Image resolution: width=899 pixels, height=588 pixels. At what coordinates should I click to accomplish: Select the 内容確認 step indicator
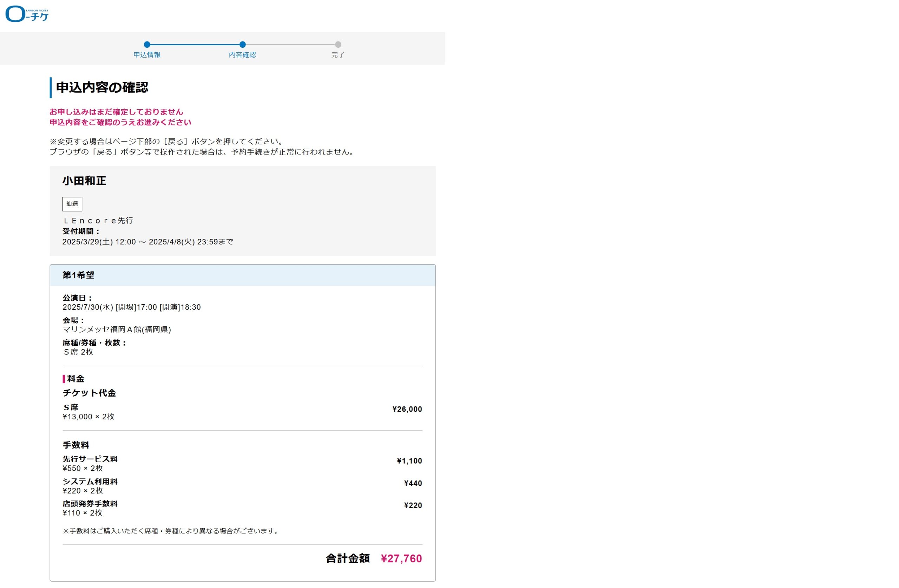point(243,50)
